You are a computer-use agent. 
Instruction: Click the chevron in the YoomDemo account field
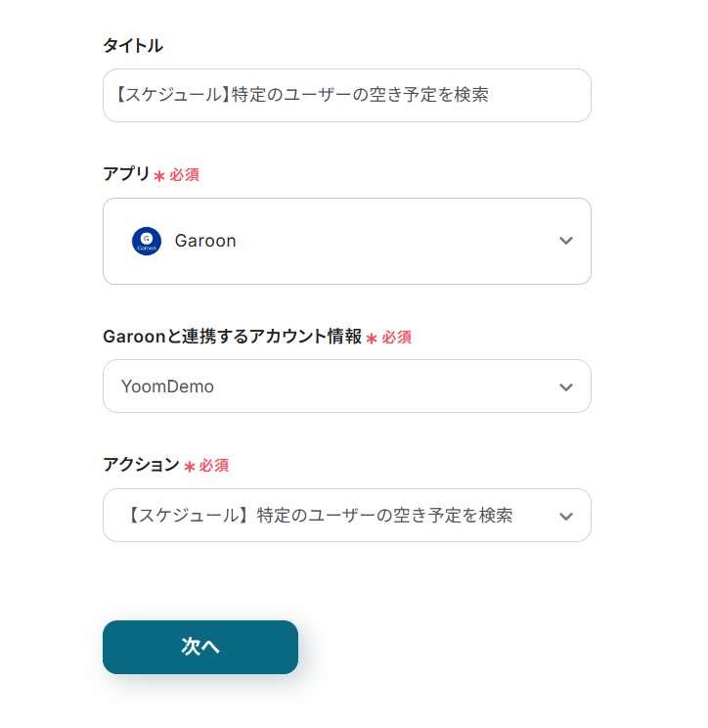click(x=566, y=387)
